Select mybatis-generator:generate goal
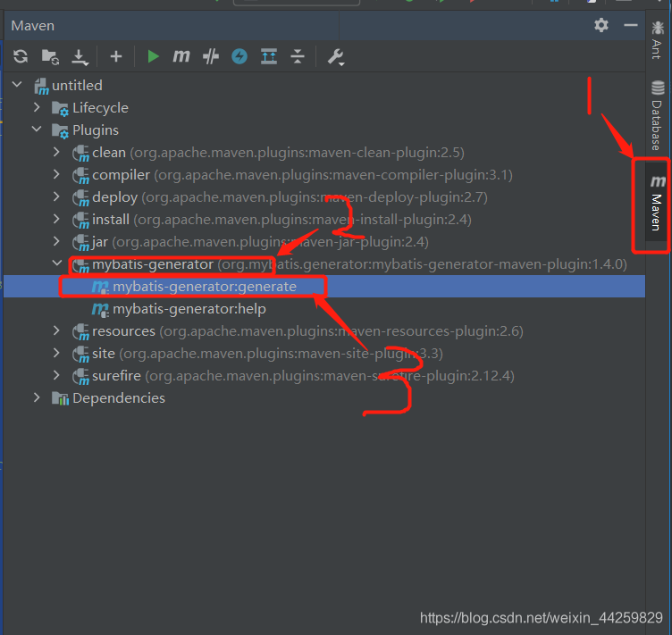 (324, 287)
